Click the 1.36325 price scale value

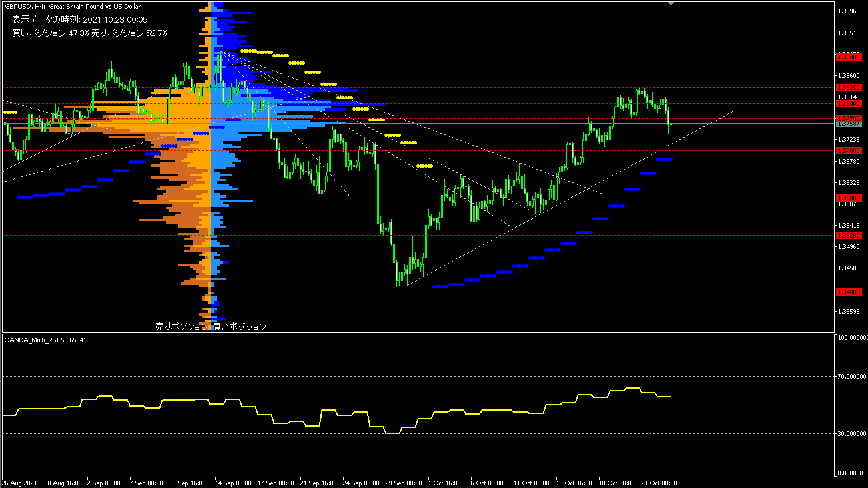[x=849, y=182]
